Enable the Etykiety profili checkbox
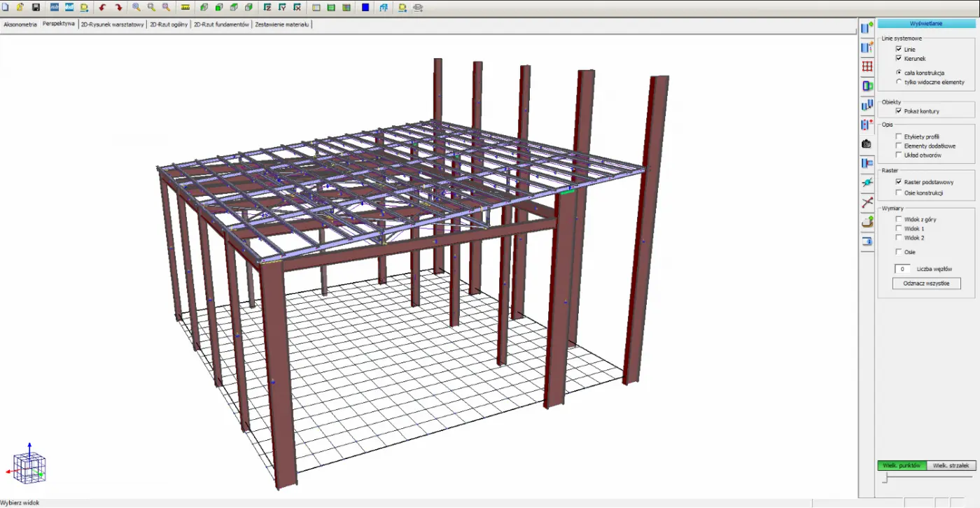 pyautogui.click(x=898, y=136)
